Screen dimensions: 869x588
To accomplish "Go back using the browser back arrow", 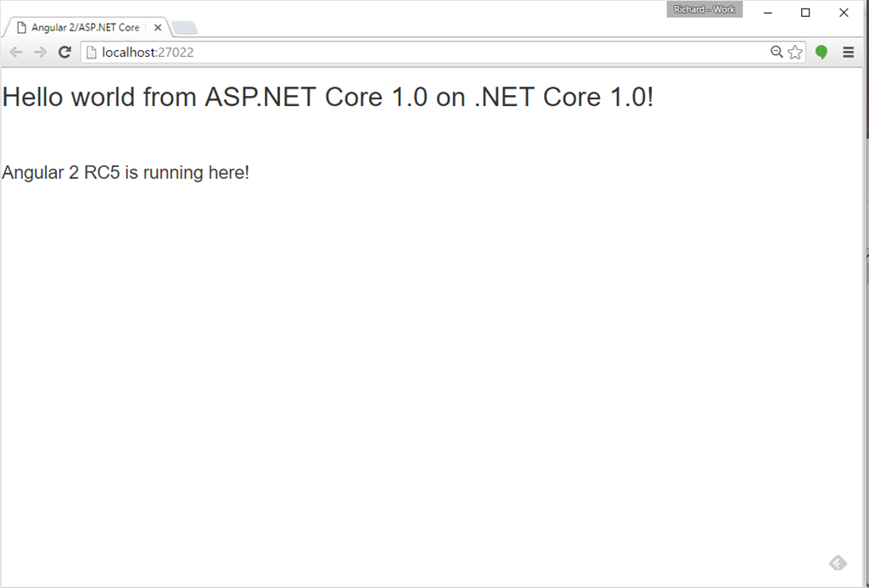I will 16,52.
